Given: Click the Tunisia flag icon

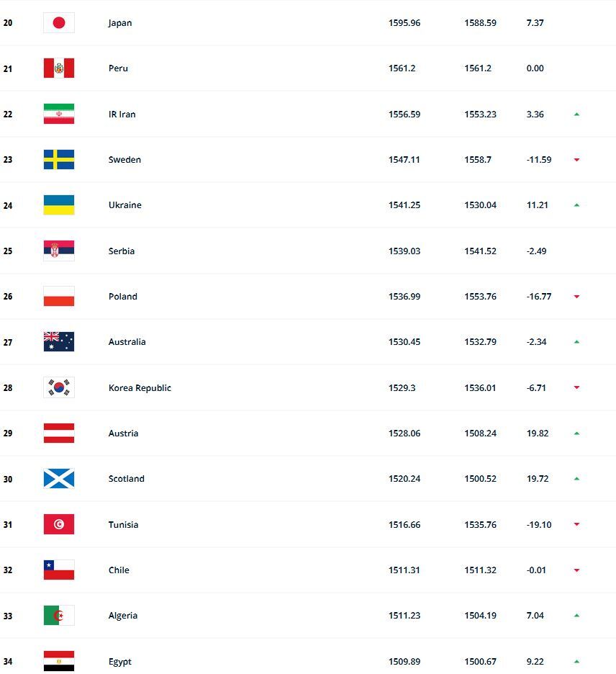Looking at the screenshot, I should point(59,524).
